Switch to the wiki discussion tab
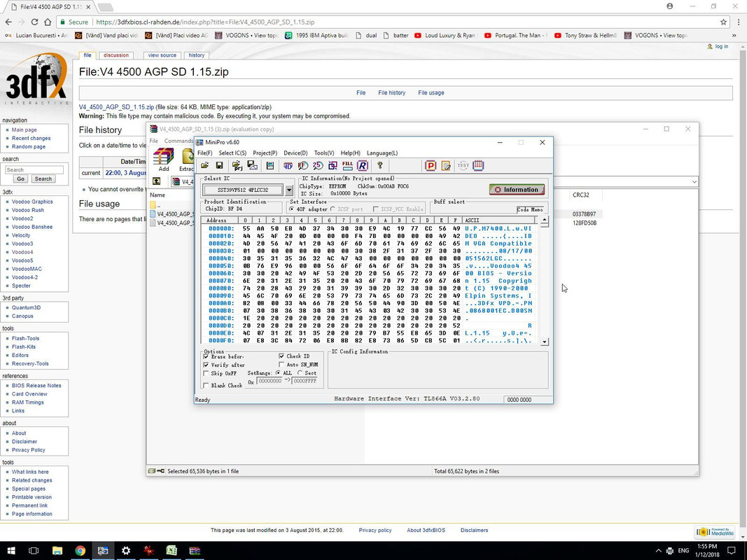This screenshot has height=560, width=747. (116, 55)
